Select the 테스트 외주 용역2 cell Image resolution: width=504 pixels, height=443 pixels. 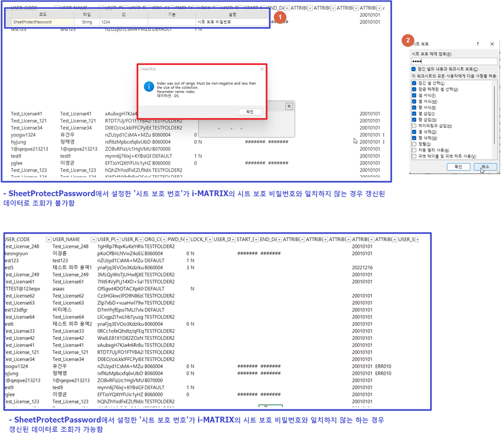(x=72, y=324)
